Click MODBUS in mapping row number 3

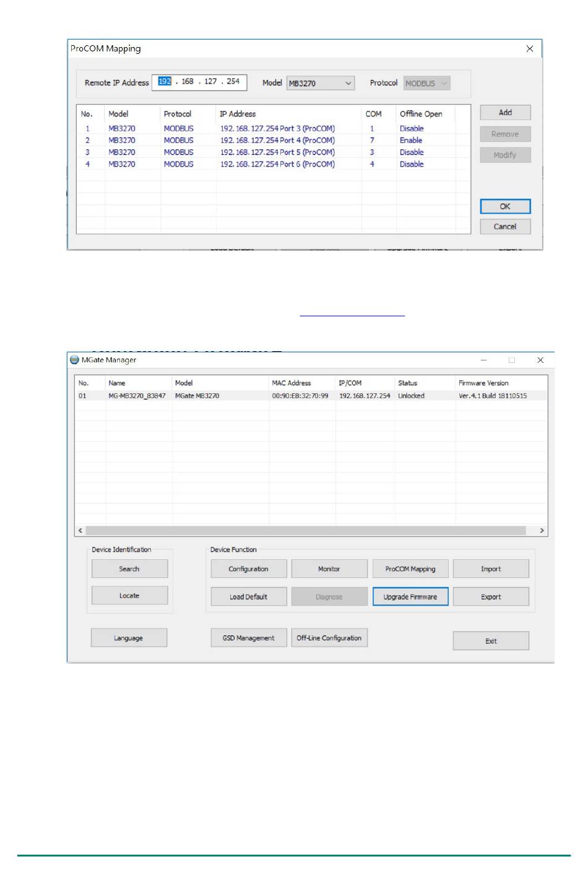pyautogui.click(x=179, y=152)
